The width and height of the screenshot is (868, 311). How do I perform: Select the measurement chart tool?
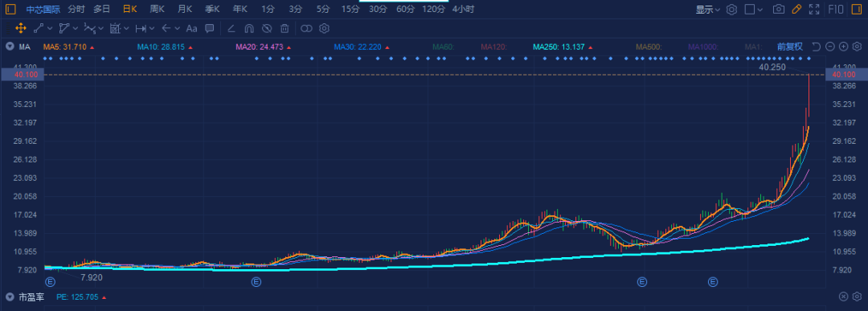click(115, 28)
